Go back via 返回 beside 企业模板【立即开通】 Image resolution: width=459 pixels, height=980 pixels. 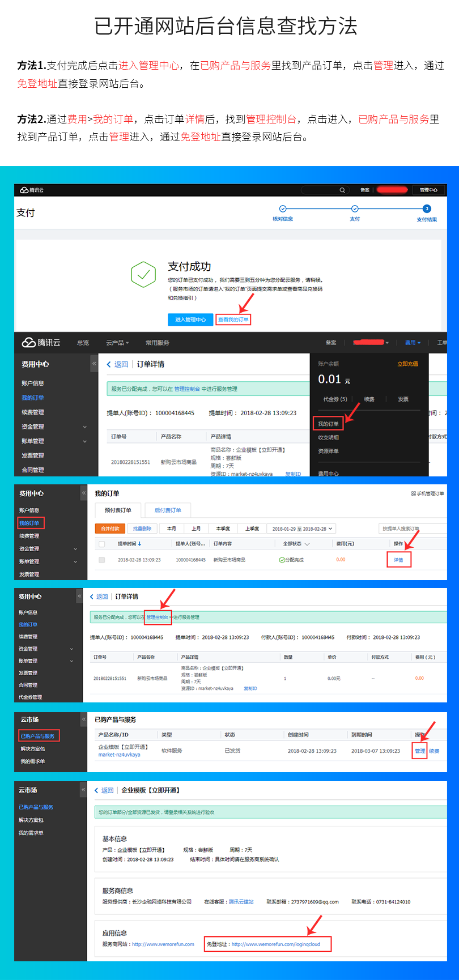click(x=104, y=790)
